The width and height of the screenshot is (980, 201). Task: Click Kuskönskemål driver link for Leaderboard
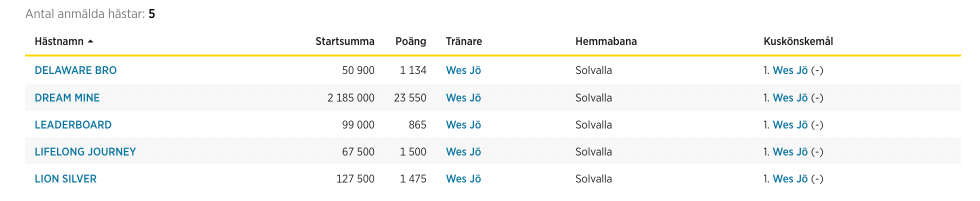(x=790, y=125)
